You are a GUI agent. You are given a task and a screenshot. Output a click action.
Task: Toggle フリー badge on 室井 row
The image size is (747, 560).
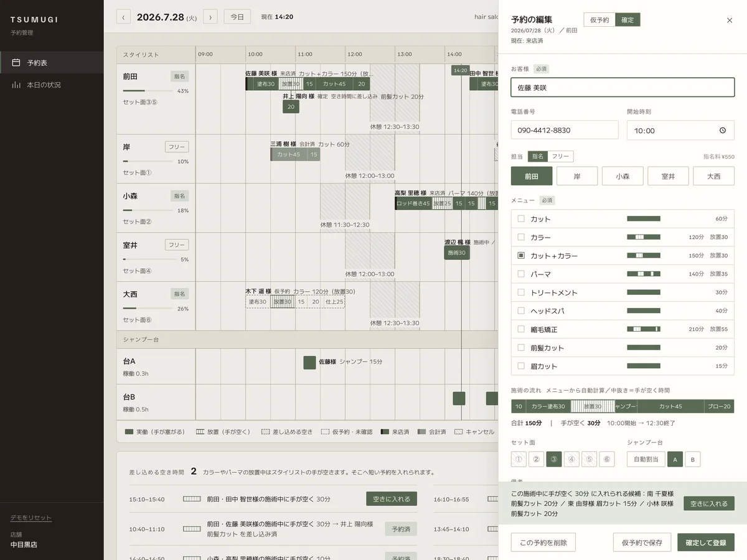click(177, 245)
